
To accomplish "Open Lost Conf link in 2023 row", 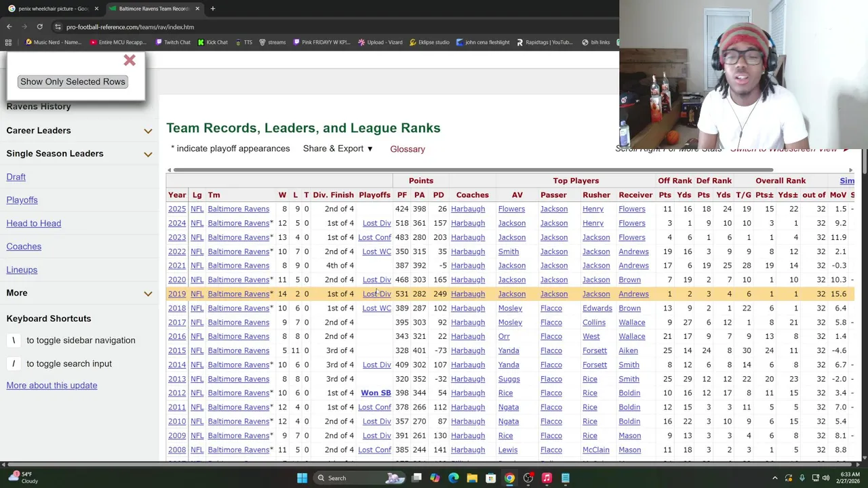I will (374, 237).
